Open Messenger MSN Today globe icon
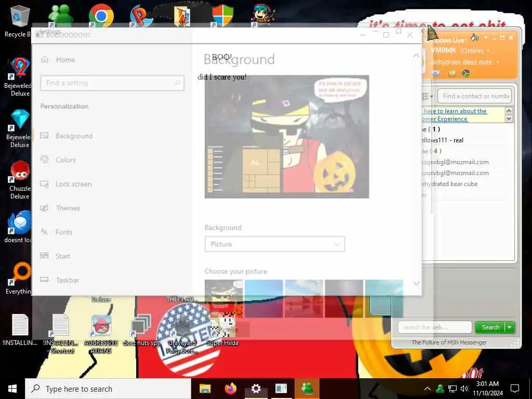The width and height of the screenshot is (532, 399). [x=465, y=73]
